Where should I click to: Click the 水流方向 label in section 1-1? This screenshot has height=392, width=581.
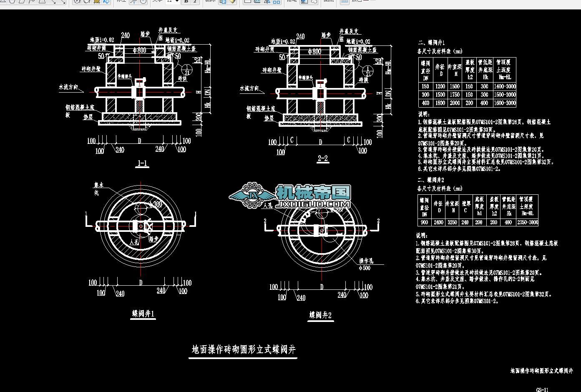pos(68,88)
